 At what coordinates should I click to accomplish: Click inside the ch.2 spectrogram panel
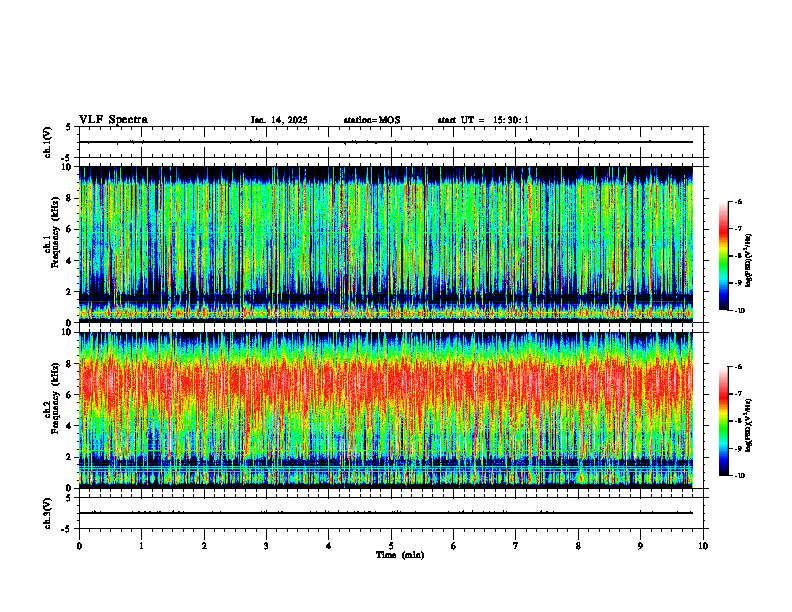[386, 410]
